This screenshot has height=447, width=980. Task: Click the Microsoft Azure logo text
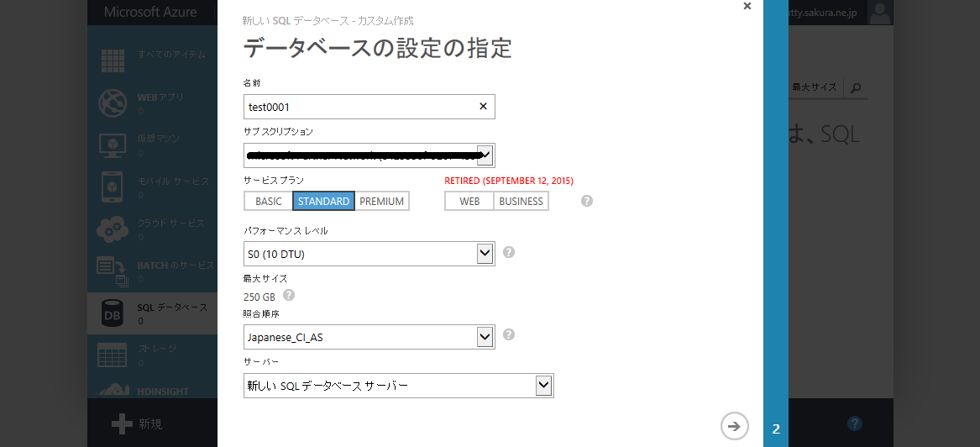[x=150, y=12]
